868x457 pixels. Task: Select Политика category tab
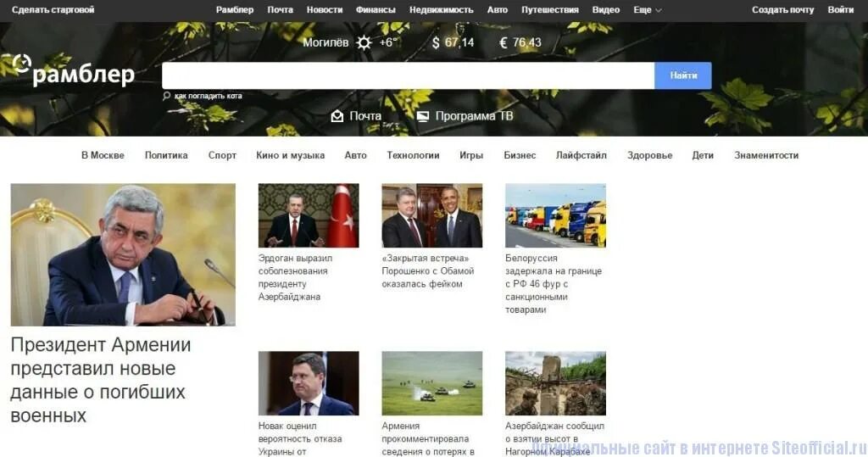(x=166, y=156)
